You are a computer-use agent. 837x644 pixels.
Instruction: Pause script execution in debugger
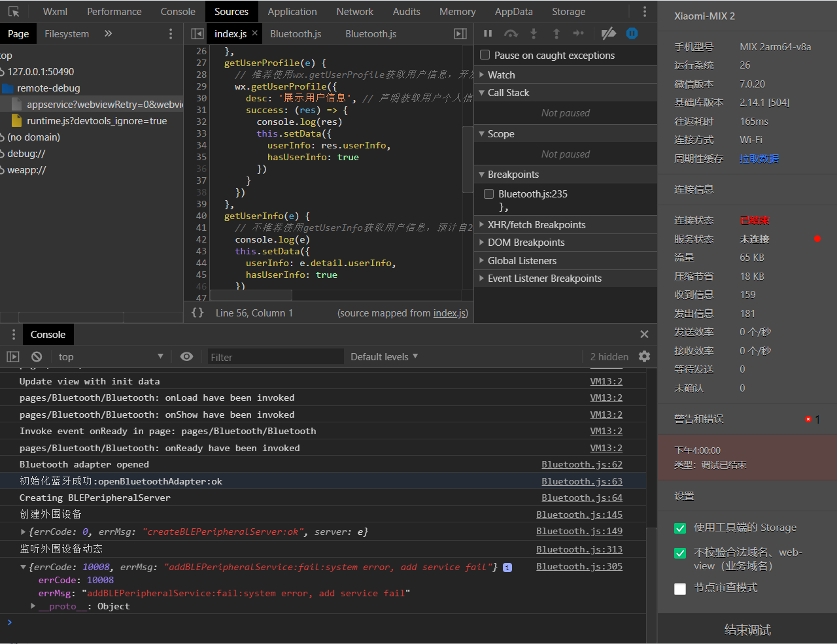488,33
